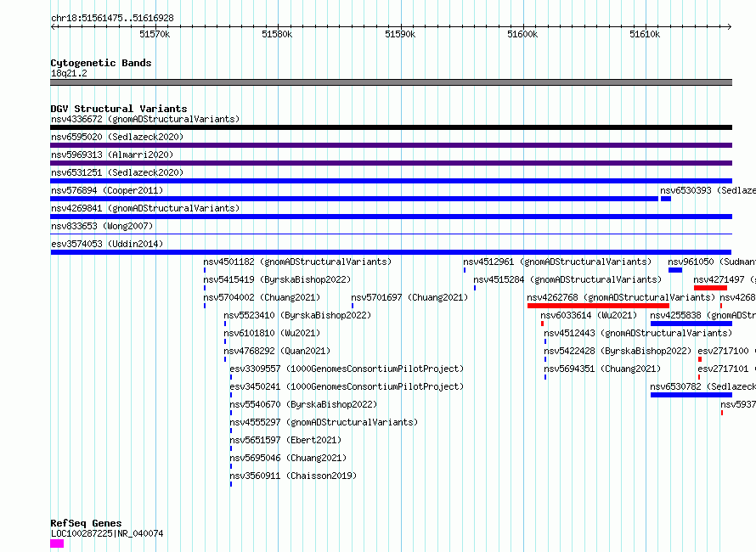This screenshot has width=756, height=552.
Task: Click the RefSeq Genes track title
Action: coord(86,523)
